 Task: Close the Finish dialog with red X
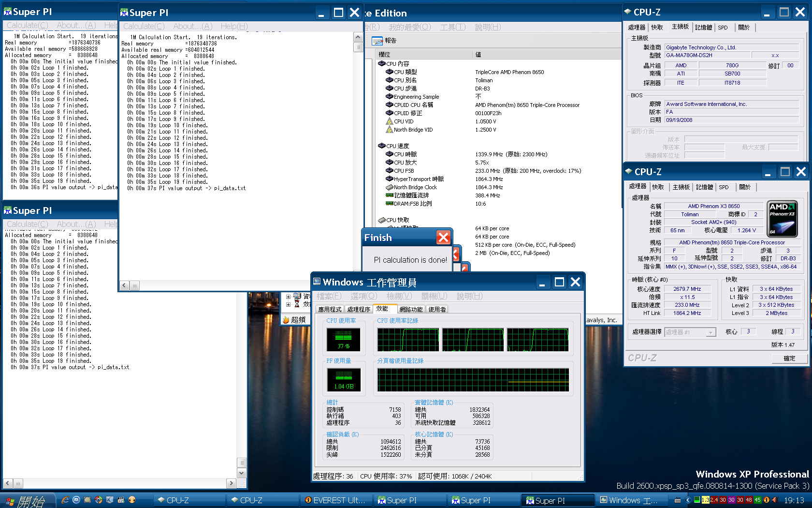(443, 237)
